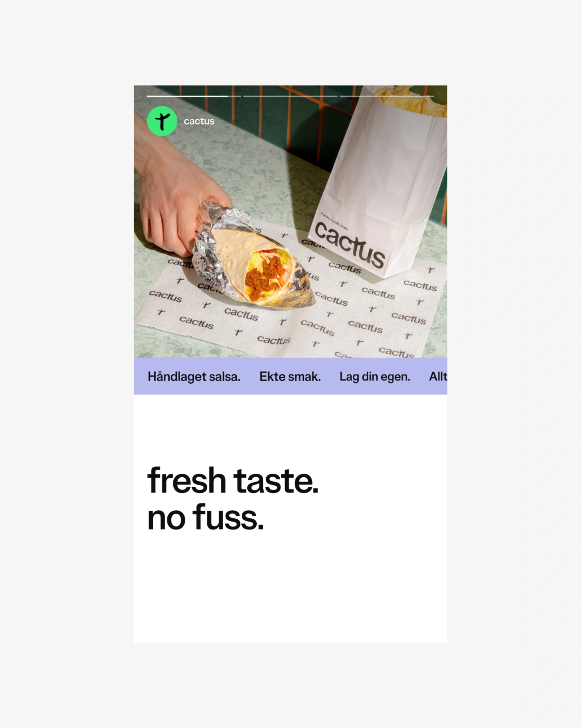This screenshot has width=582, height=728.
Task: Click 'crunchy tortilla chips' text on bag
Action: 334,221
